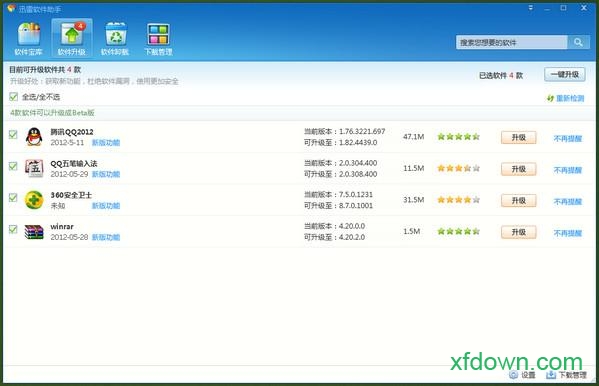Open 新版功能 link for 360安全卫士
The height and width of the screenshot is (386, 599).
point(106,206)
